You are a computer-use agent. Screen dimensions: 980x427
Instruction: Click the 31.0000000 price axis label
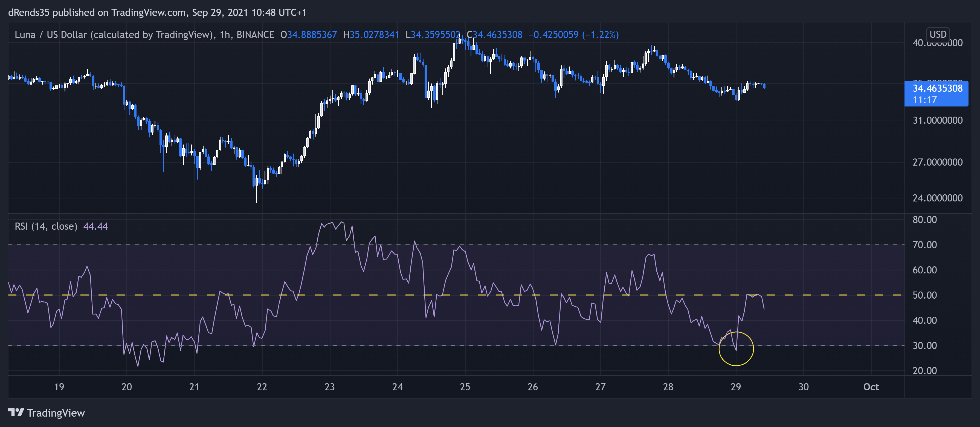[x=937, y=121]
